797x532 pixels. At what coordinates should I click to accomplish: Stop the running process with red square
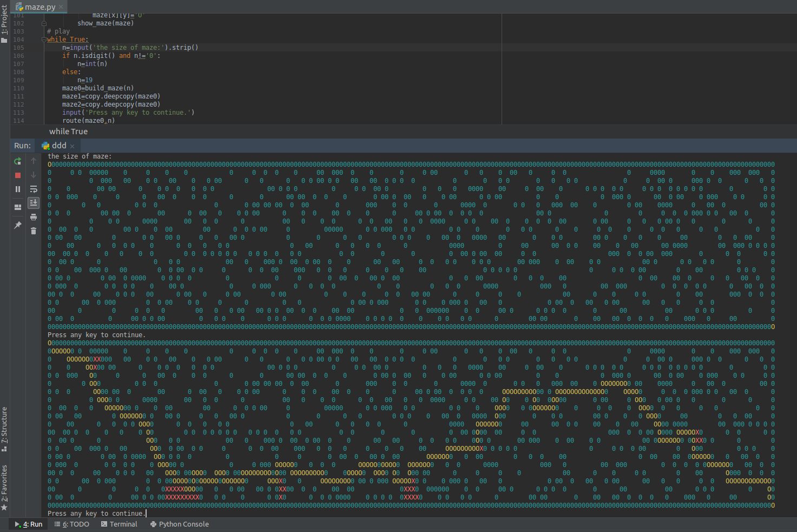tap(18, 175)
